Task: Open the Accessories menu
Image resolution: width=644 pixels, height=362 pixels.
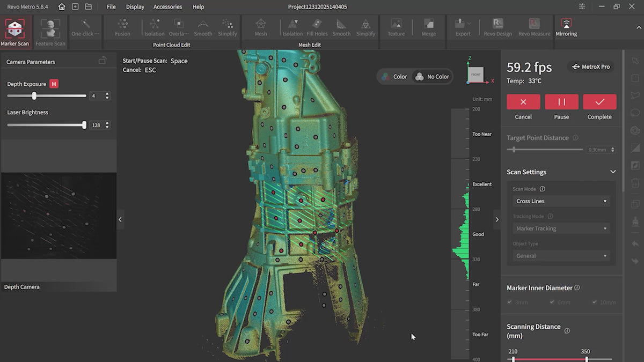Action: point(167,7)
